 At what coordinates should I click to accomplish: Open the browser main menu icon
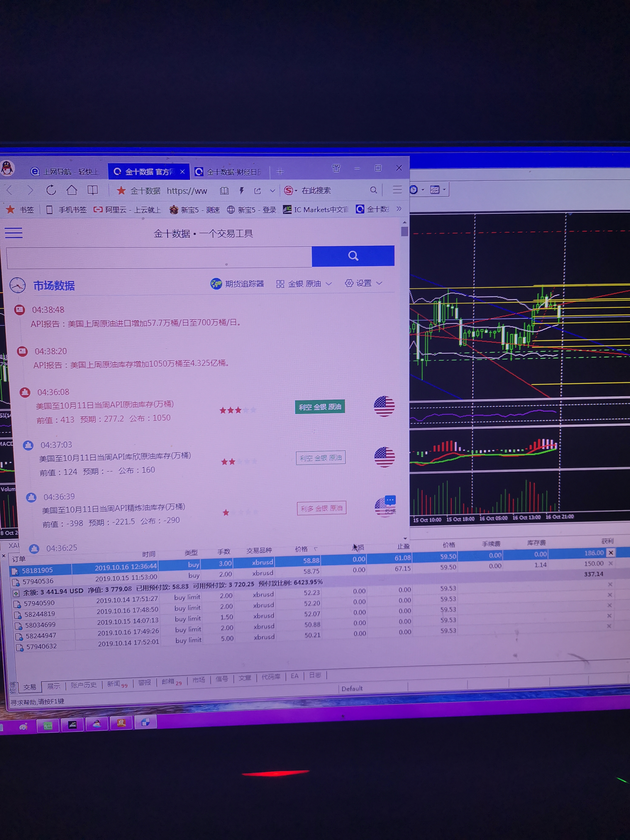397,189
